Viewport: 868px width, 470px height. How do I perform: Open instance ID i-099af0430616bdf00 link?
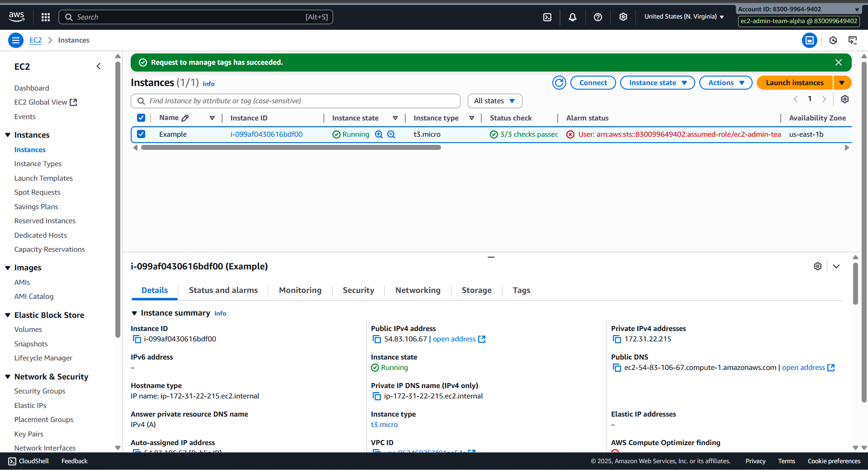coord(266,134)
